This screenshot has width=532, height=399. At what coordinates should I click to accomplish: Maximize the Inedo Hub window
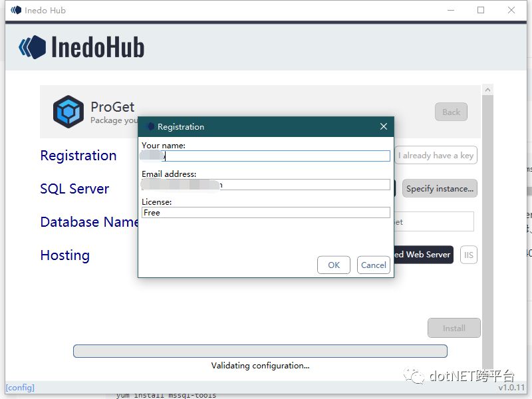(x=481, y=10)
